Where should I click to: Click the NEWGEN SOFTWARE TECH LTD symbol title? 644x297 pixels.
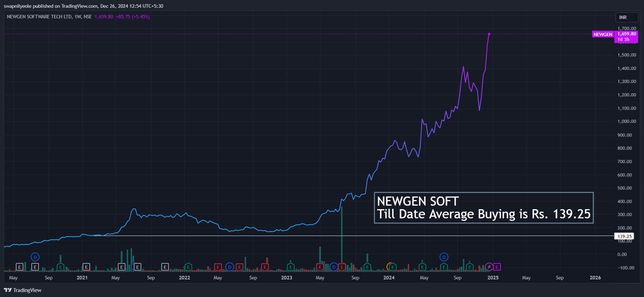(x=40, y=17)
